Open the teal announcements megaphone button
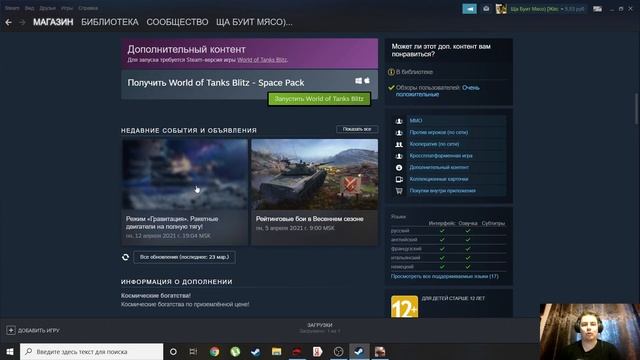Image resolution: width=640 pixels, height=360 pixels. [x=469, y=9]
